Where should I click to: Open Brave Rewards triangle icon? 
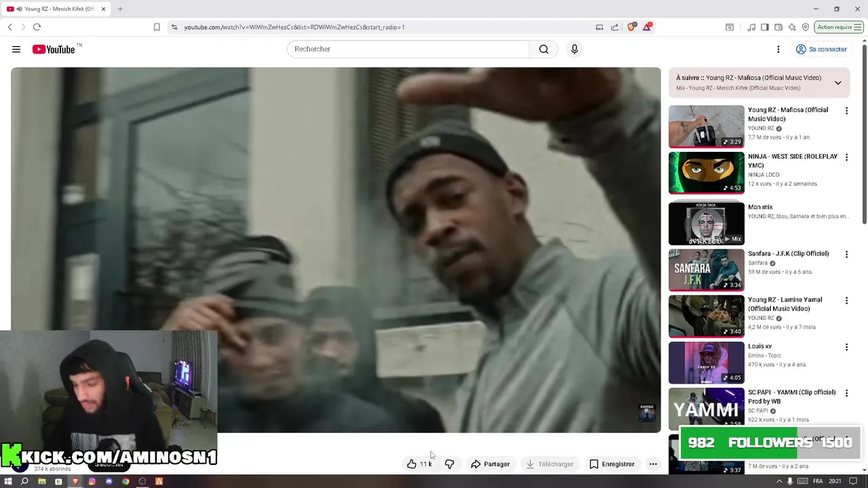648,27
